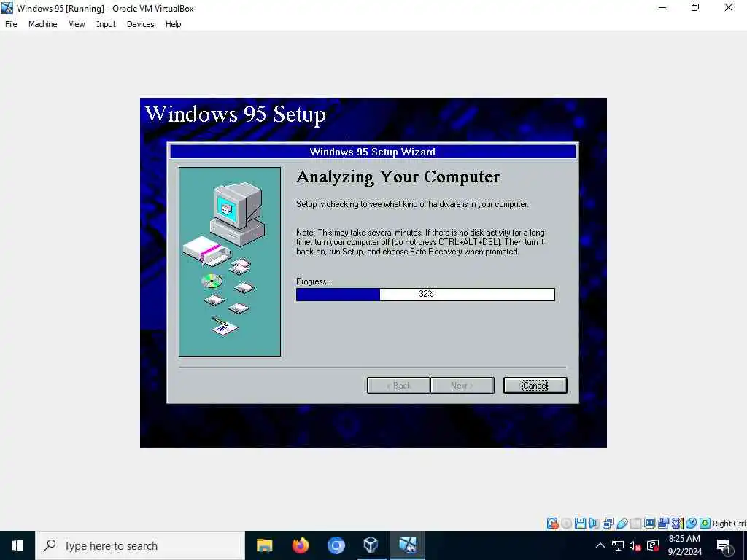Close the VirtualBox window
Image resolution: width=747 pixels, height=560 pixels.
point(729,8)
